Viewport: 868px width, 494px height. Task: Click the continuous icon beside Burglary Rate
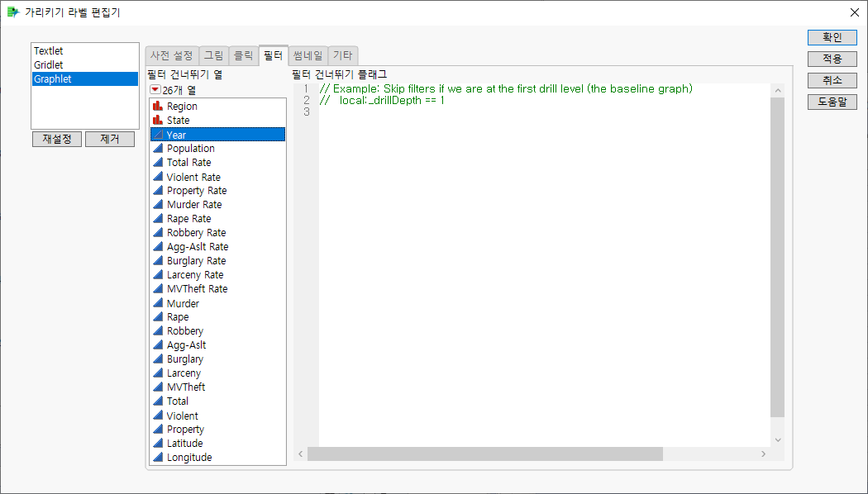158,260
